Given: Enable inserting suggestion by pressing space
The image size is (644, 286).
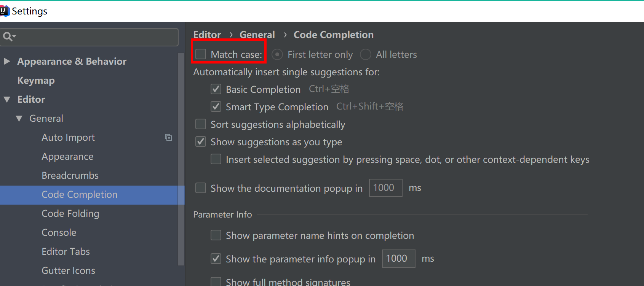Looking at the screenshot, I should pos(216,159).
